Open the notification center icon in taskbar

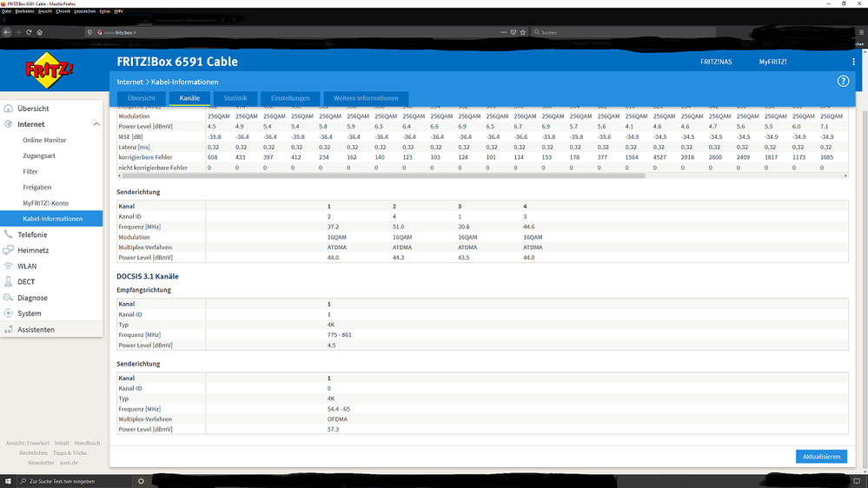click(857, 481)
